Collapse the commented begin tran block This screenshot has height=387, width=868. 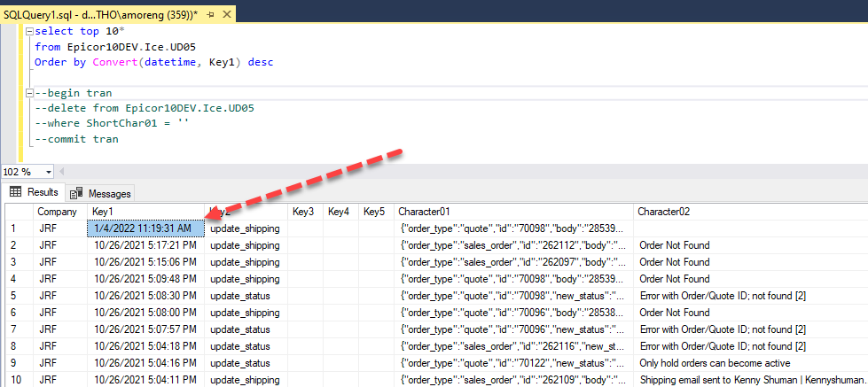(x=29, y=93)
